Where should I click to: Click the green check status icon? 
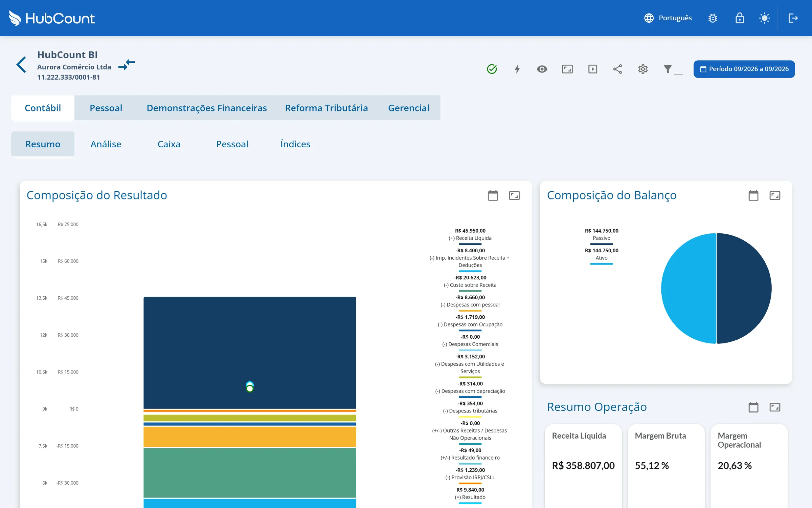click(x=492, y=69)
